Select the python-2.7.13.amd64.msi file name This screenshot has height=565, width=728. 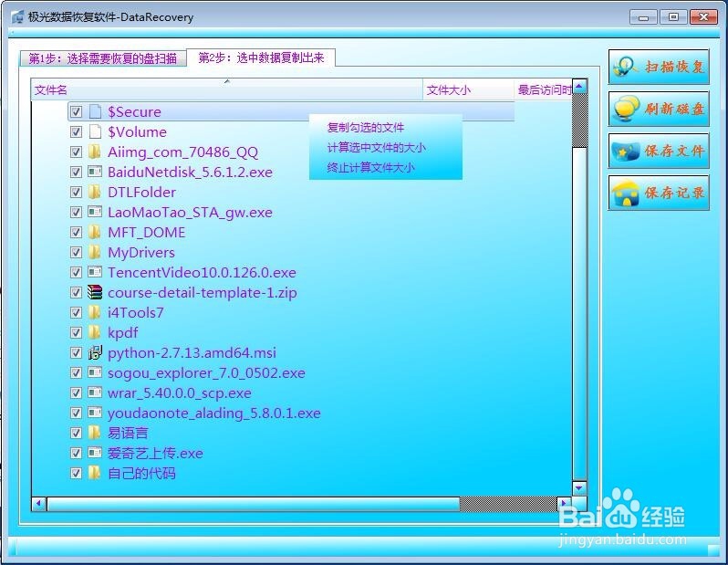pyautogui.click(x=192, y=352)
